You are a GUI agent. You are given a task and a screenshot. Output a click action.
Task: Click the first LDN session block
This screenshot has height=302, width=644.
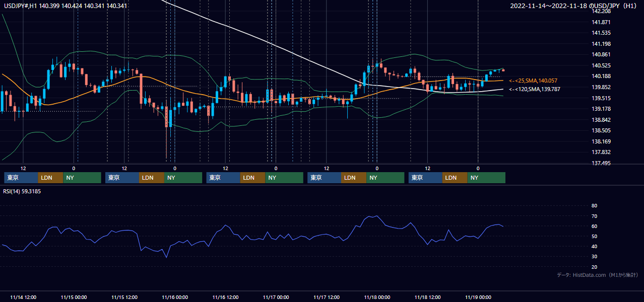click(x=51, y=178)
